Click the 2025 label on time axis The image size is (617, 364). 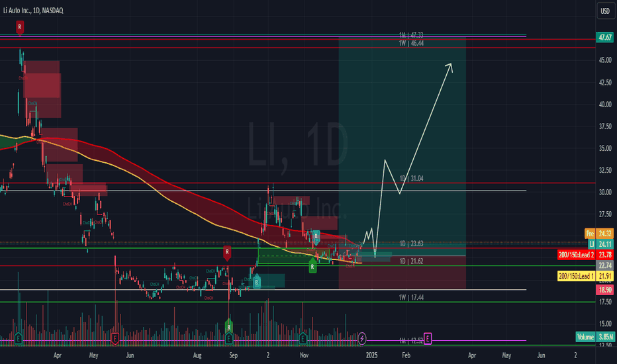(x=371, y=355)
